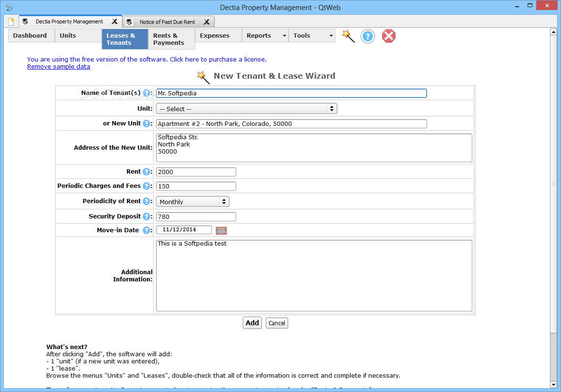The image size is (561, 392).
Task: Cancel the new tenant wizard
Action: point(277,323)
